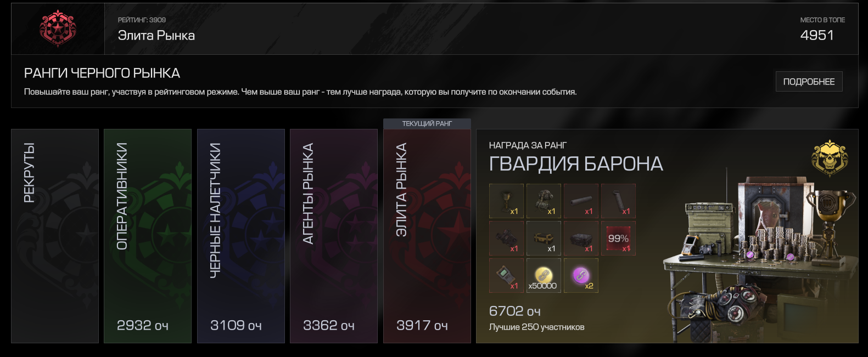This screenshot has height=357, width=868.
Task: Select the Рекруты rank card
Action: tap(55, 236)
